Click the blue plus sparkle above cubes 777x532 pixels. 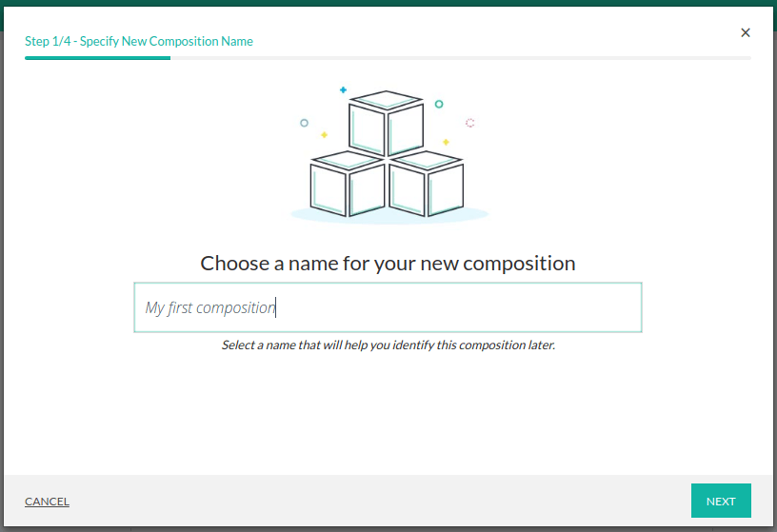pyautogui.click(x=343, y=89)
